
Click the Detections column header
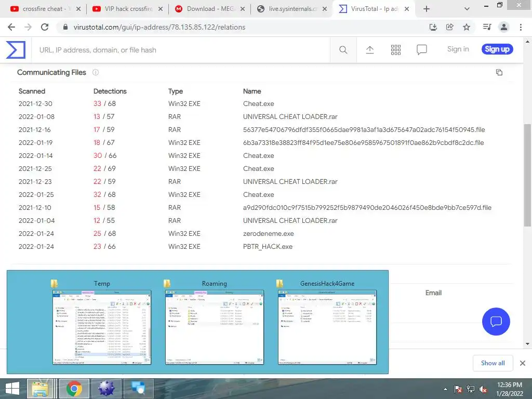(110, 91)
